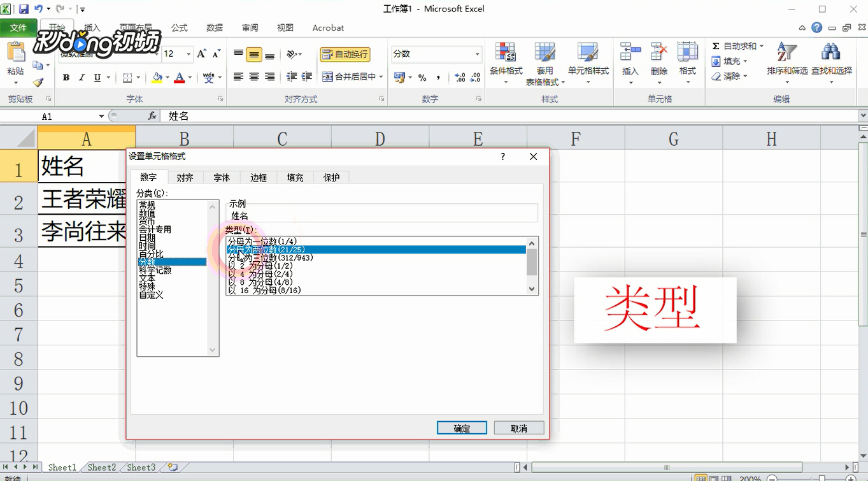The image size is (868, 481).
Task: Click the accounting currency format icon
Action: click(x=399, y=77)
